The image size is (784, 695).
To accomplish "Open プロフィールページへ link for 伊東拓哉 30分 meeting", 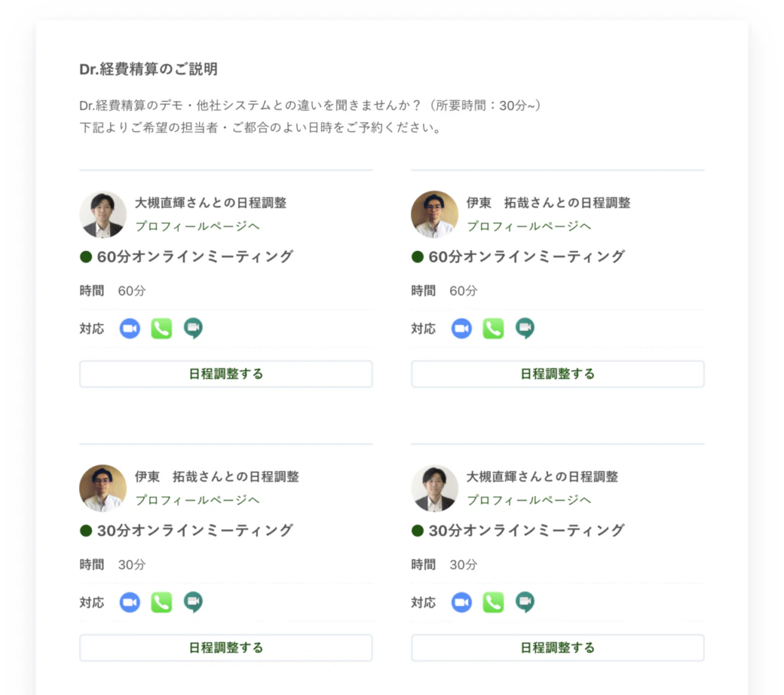I will (x=197, y=501).
